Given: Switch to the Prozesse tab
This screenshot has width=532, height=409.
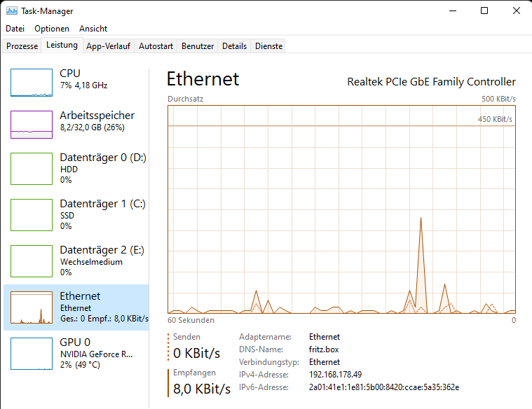Looking at the screenshot, I should click(x=22, y=46).
